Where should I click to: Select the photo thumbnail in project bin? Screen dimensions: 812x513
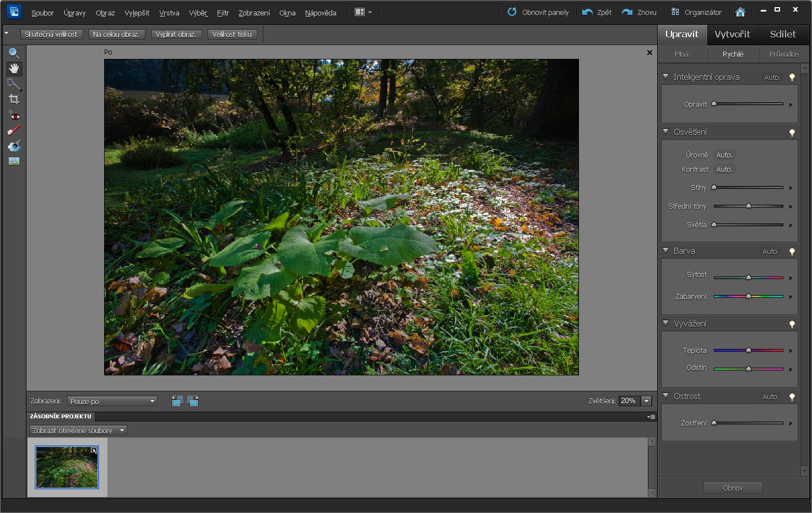tap(67, 467)
